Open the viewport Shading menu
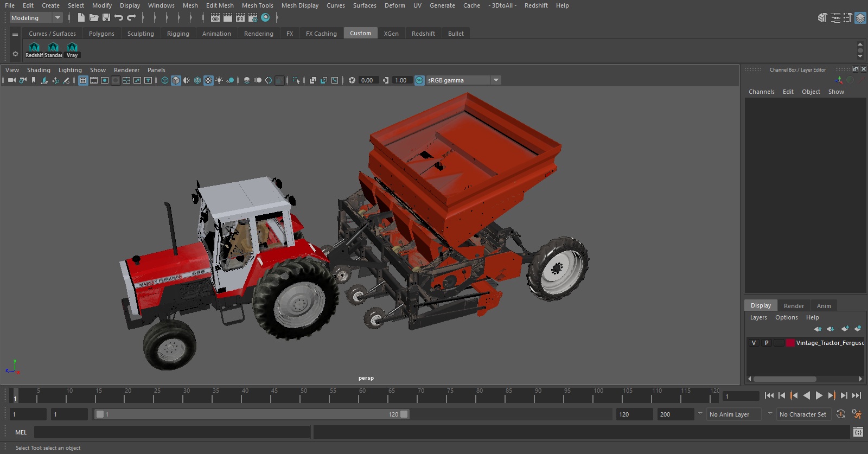Image resolution: width=868 pixels, height=454 pixels. click(39, 70)
